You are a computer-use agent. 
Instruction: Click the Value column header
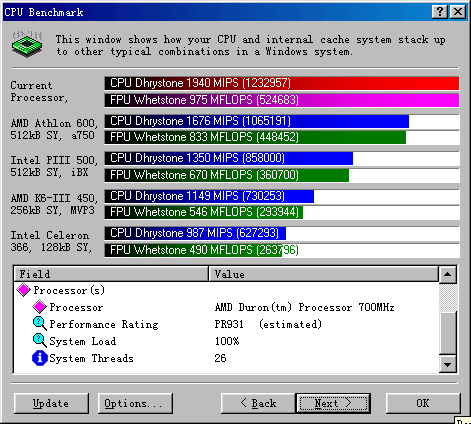click(x=323, y=274)
